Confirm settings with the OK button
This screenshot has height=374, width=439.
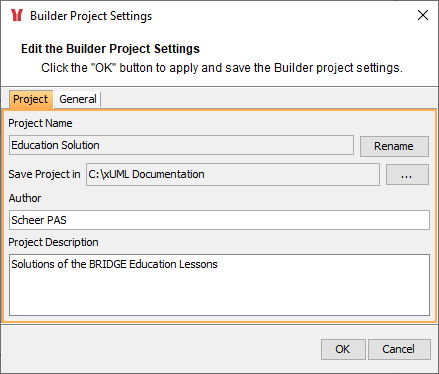343,349
